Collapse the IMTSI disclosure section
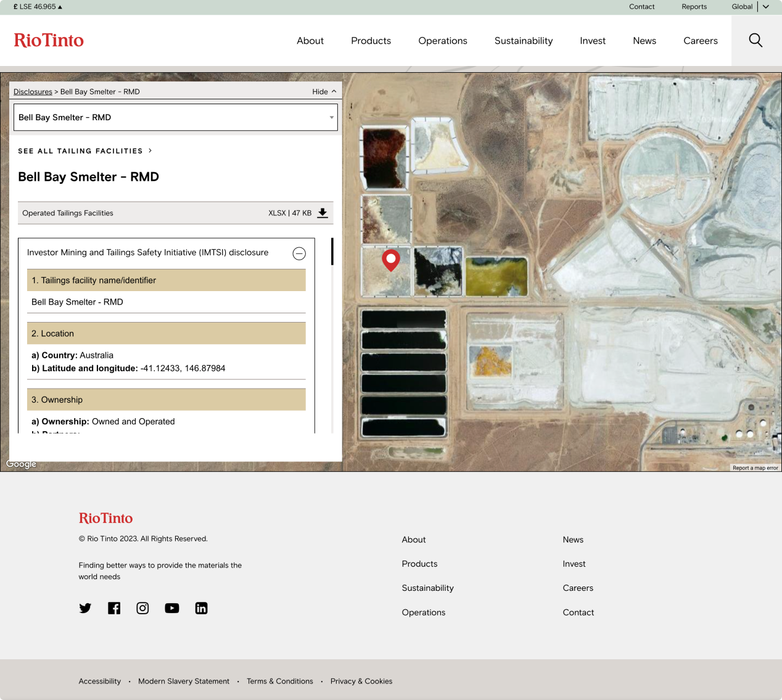Image resolution: width=782 pixels, height=700 pixels. pyautogui.click(x=299, y=253)
